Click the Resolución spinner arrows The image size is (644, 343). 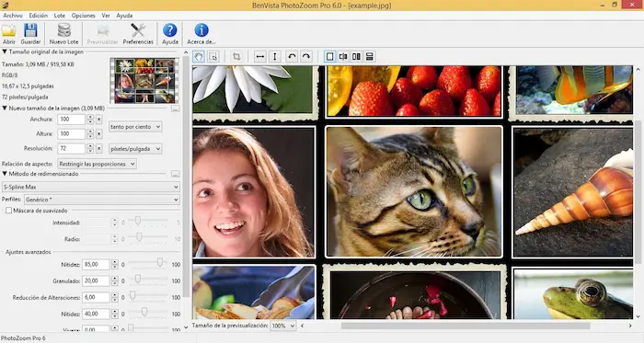point(90,149)
